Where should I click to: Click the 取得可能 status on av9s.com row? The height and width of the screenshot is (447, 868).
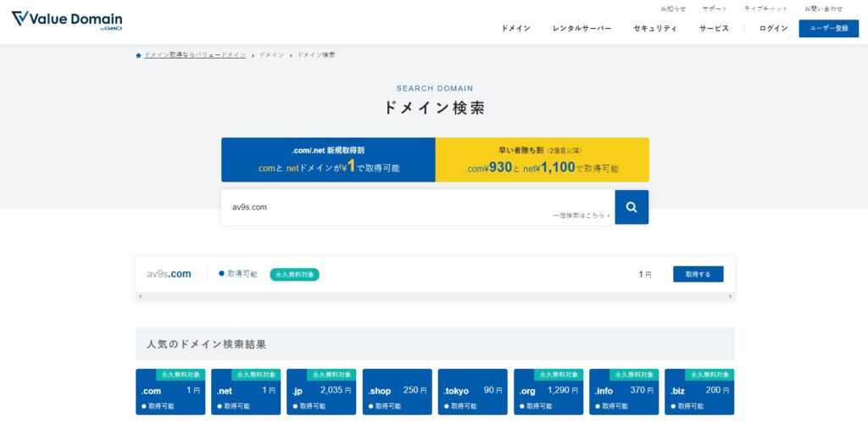pyautogui.click(x=238, y=274)
